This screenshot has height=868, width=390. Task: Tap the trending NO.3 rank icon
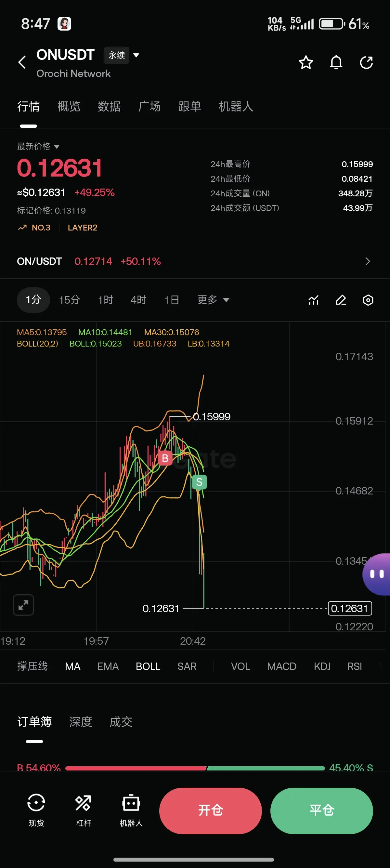pos(22,228)
